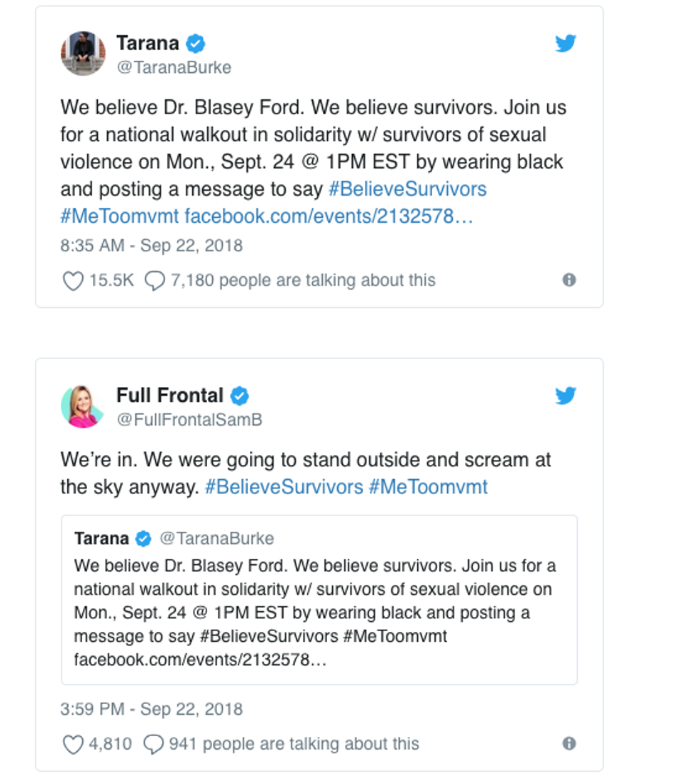Open replies via speech bubble on Tarana's tweet
The width and height of the screenshot is (700, 774).
click(154, 281)
